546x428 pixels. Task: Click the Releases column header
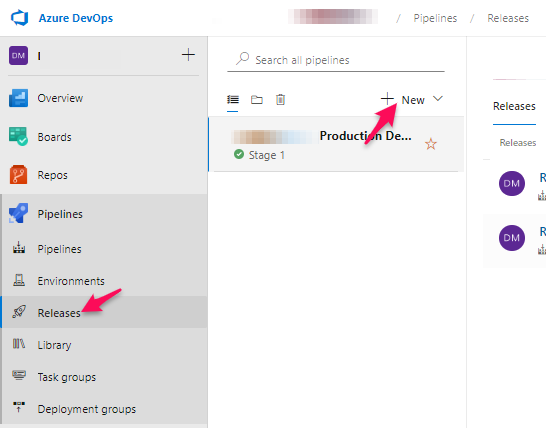click(518, 143)
